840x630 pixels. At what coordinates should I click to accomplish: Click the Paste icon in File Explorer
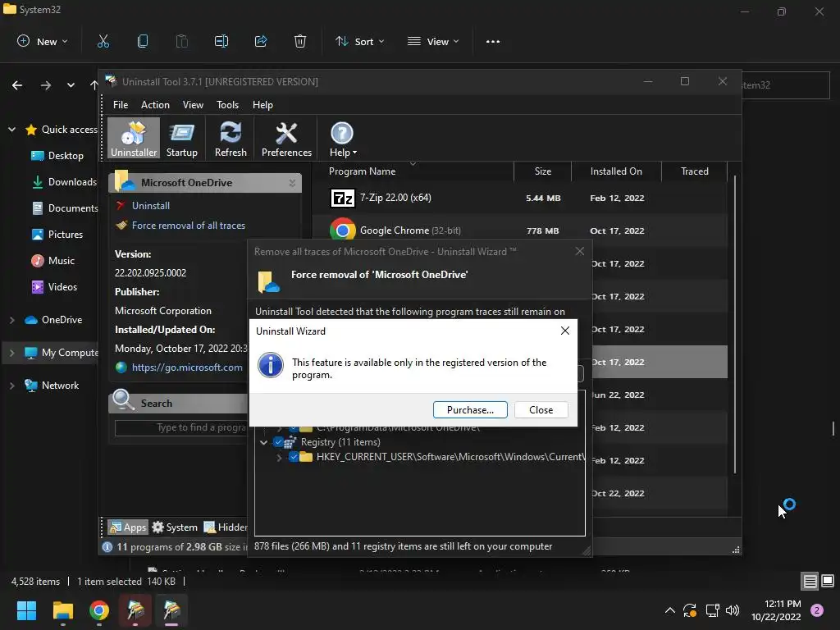[181, 41]
